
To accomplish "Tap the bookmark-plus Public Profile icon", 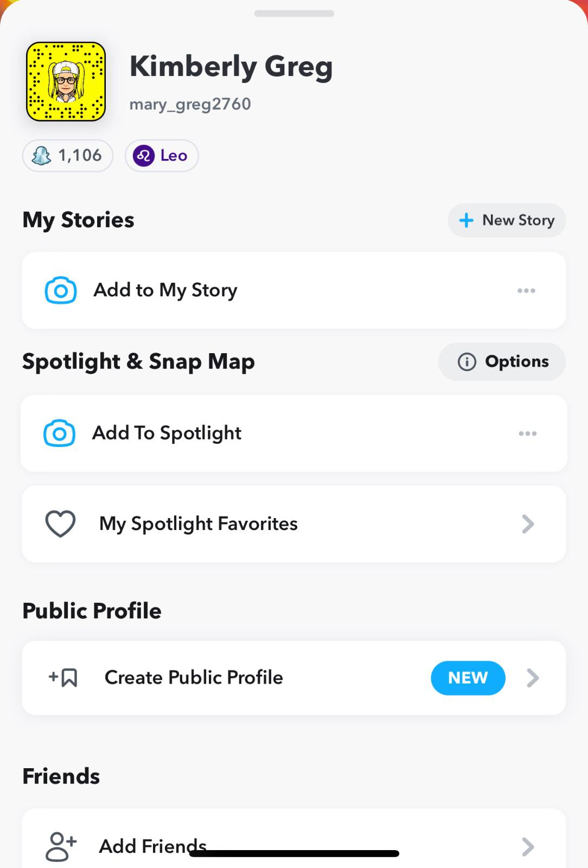I will pyautogui.click(x=63, y=678).
